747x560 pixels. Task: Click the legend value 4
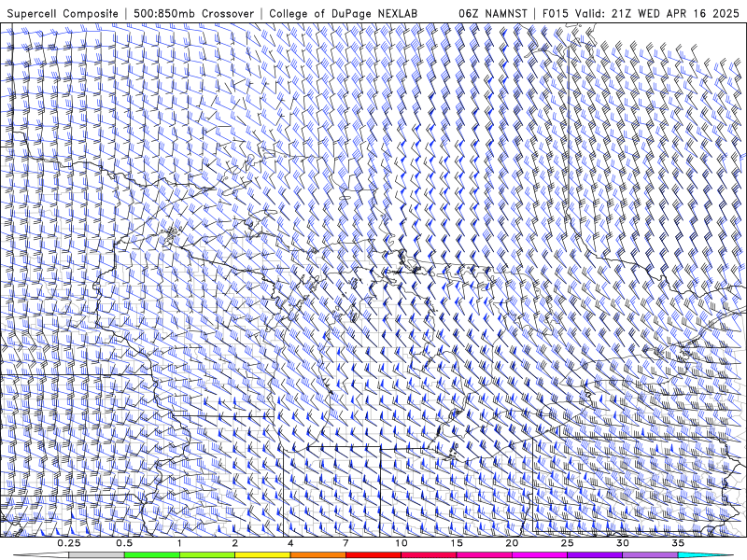290,543
